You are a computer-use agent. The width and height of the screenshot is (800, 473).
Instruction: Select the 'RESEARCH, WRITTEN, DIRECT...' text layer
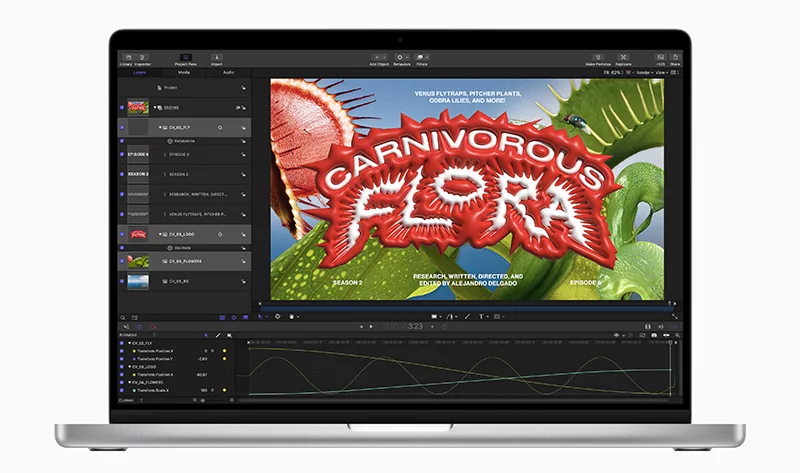coord(184,194)
